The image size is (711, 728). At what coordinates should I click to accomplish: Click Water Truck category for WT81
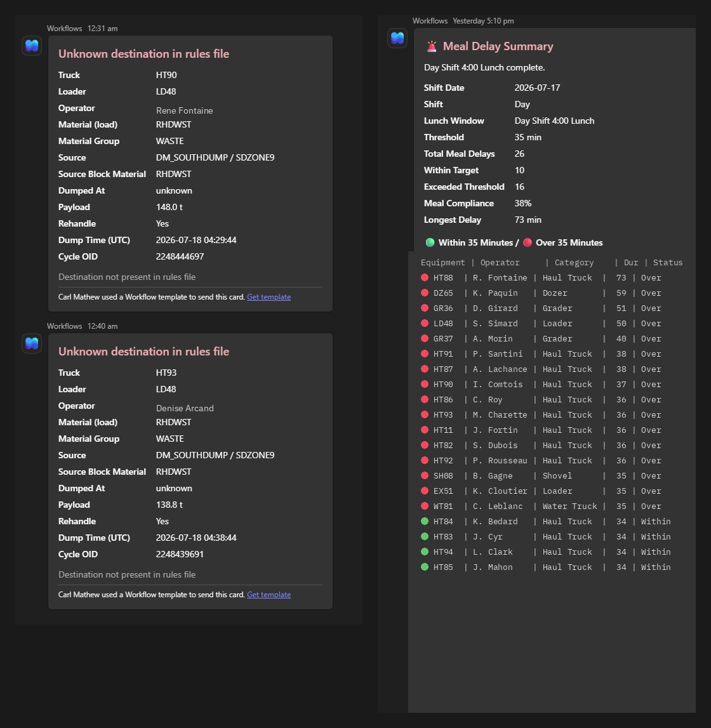(x=570, y=506)
